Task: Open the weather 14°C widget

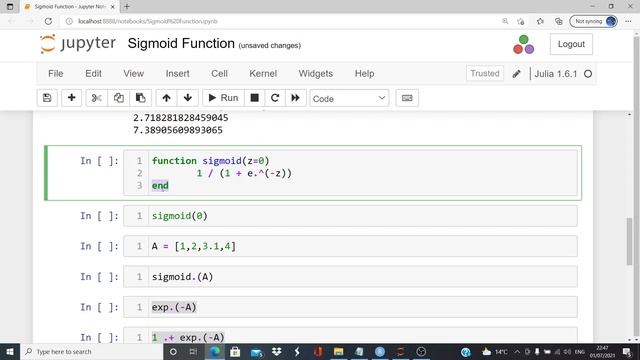Action: pyautogui.click(x=495, y=351)
